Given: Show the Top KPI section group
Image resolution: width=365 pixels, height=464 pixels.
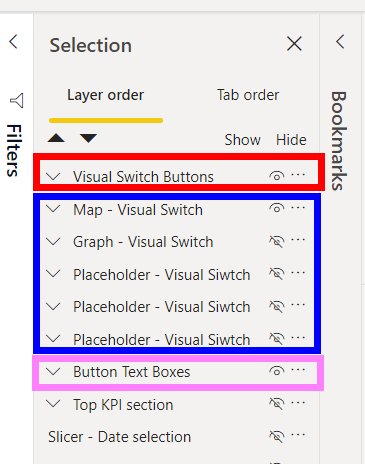Looking at the screenshot, I should pos(277,404).
